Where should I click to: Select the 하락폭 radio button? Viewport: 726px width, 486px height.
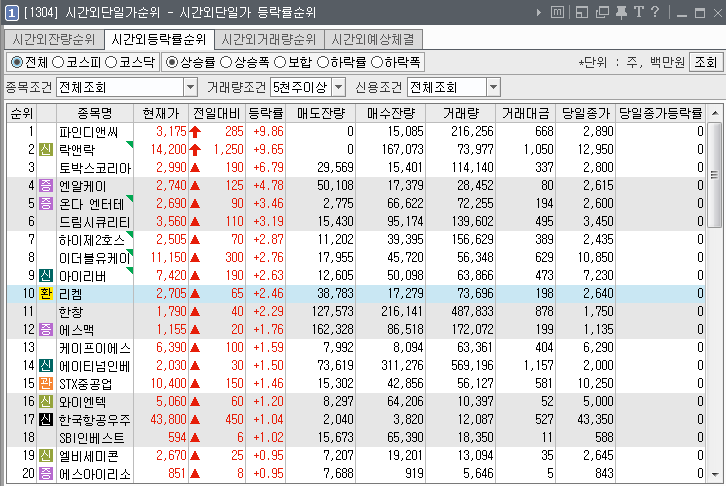coord(377,62)
